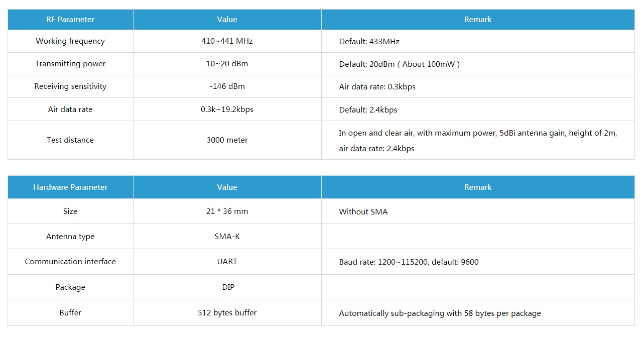Screen dimensions: 644x339
Task: Select the Working frequency row label
Action: pos(70,41)
